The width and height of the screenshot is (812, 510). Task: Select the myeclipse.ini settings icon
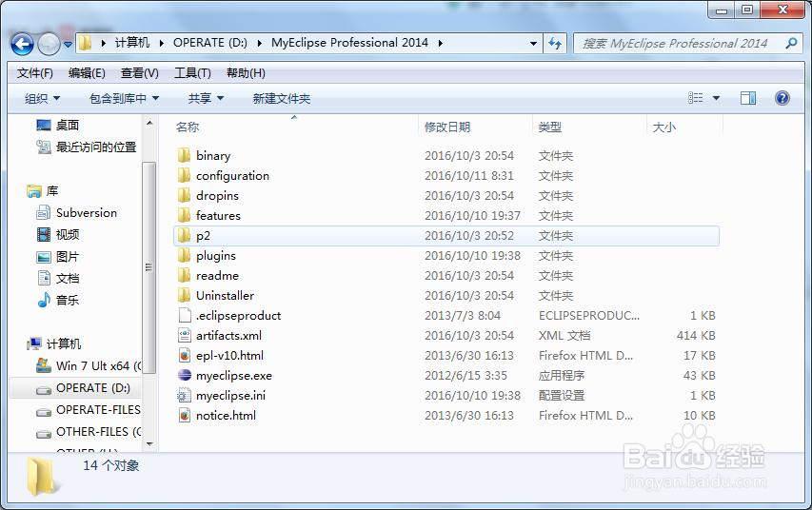185,396
